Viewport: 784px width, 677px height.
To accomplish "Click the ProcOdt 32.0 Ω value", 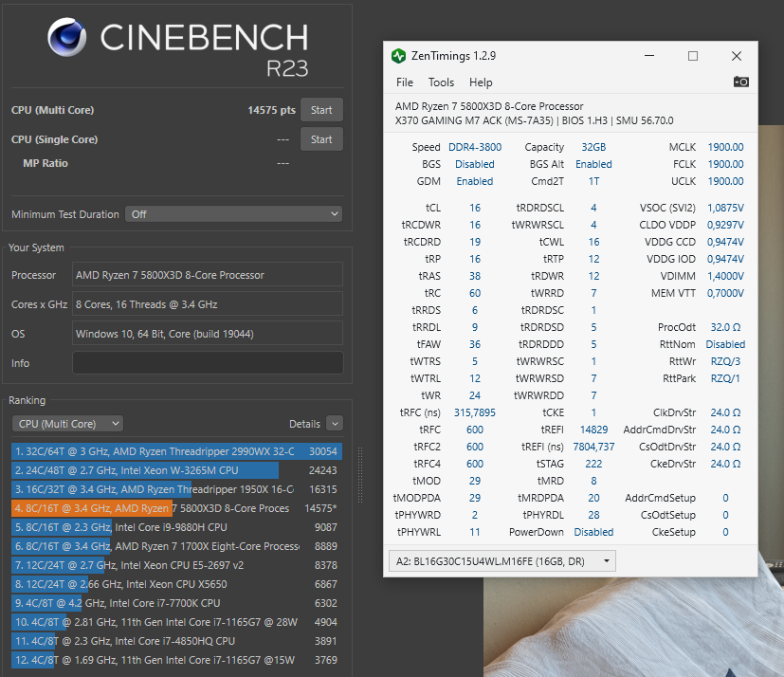I will (x=725, y=327).
